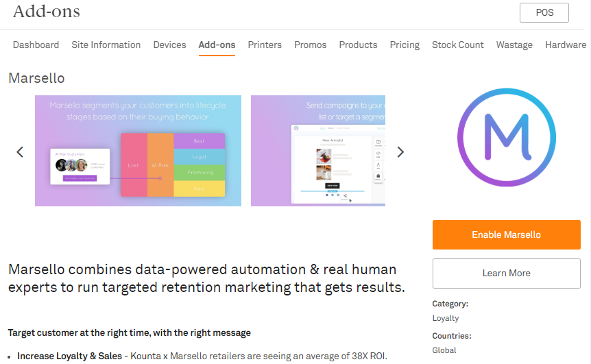Open the send campaigns screenshot

coord(318,151)
